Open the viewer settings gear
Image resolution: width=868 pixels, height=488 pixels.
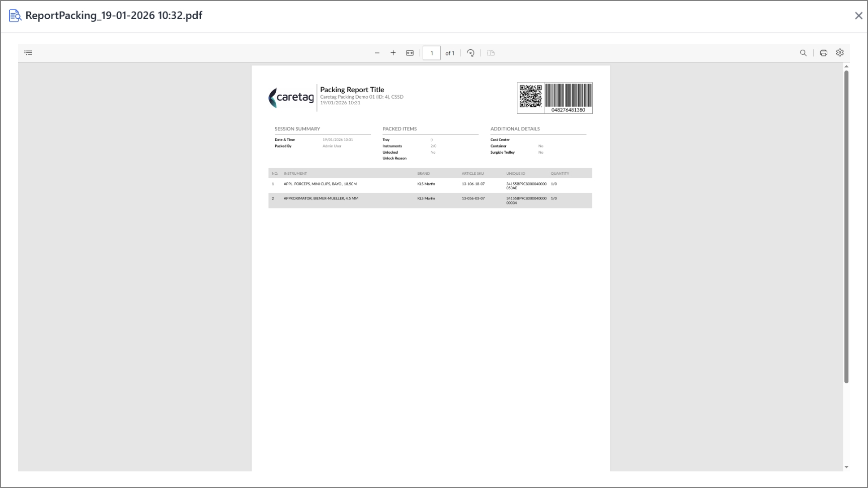tap(840, 52)
